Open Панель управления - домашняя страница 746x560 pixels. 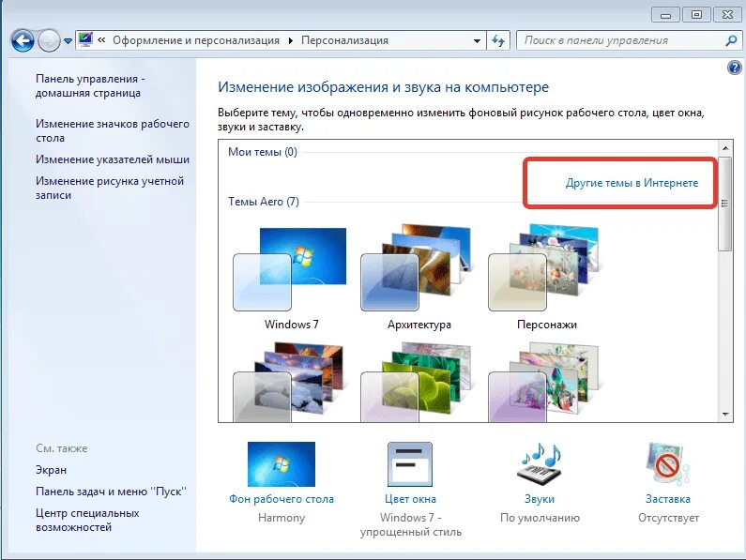(x=89, y=85)
